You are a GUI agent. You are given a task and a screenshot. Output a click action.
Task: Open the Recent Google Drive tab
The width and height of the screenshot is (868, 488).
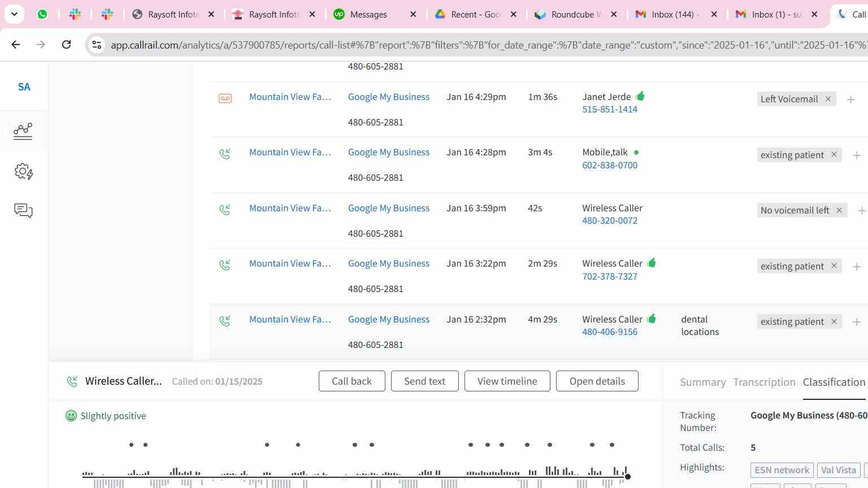[x=476, y=14]
